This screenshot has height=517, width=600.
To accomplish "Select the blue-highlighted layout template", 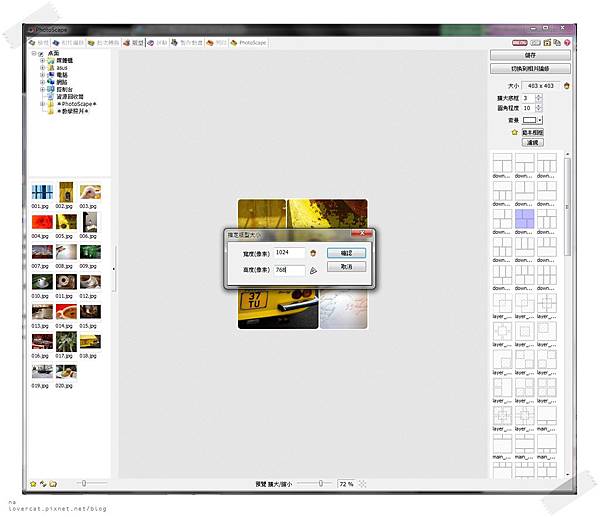I will click(524, 219).
